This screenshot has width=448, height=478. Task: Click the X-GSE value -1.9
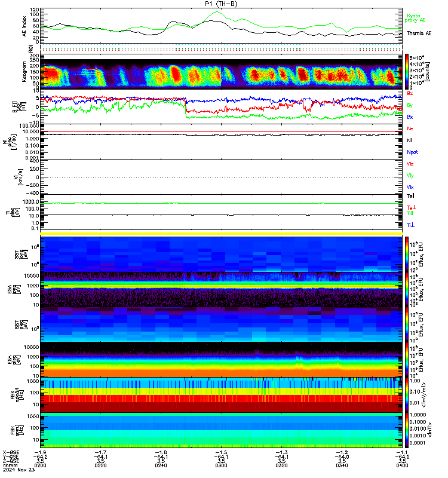click(40, 452)
